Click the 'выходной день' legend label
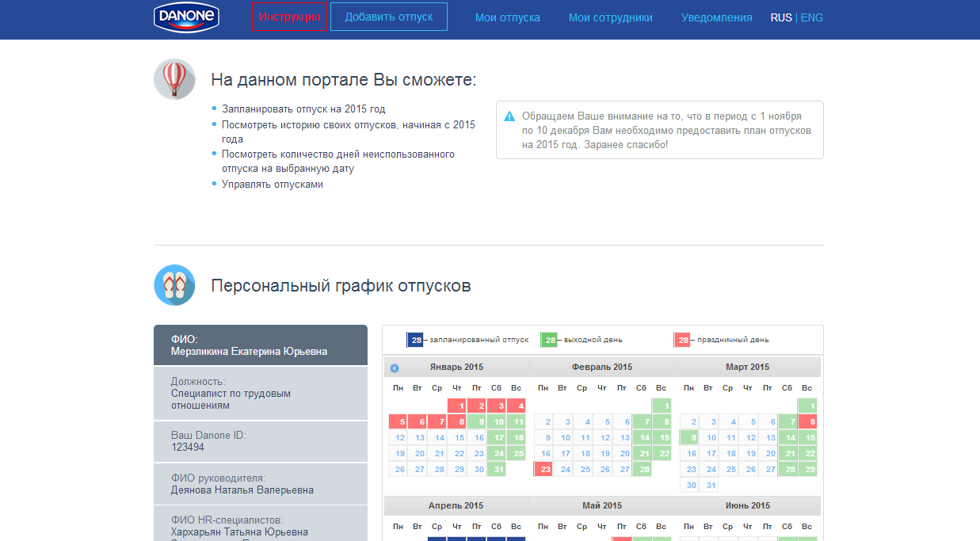Image resolution: width=980 pixels, height=541 pixels. point(593,340)
